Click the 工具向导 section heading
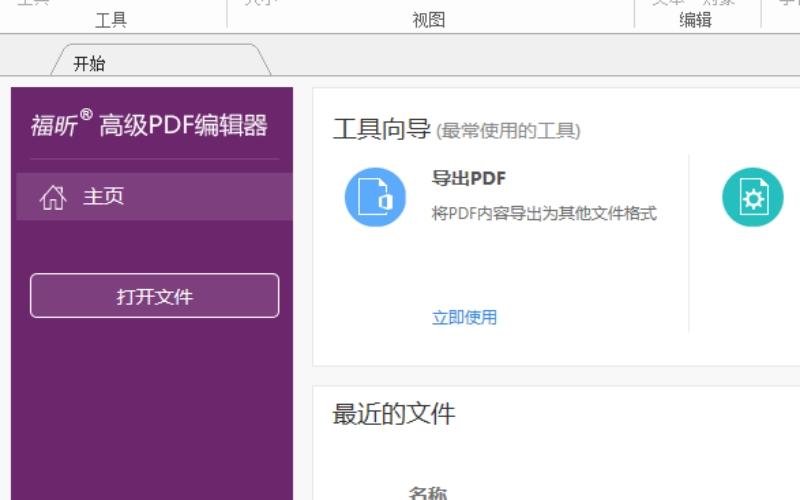 point(382,129)
